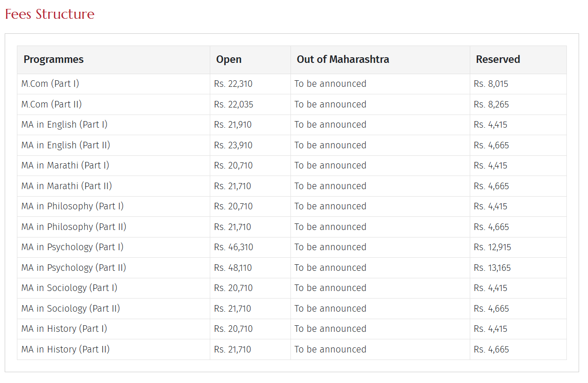This screenshot has height=383, width=588.
Task: Click the Out of Maharashtra column header
Action: 343,60
